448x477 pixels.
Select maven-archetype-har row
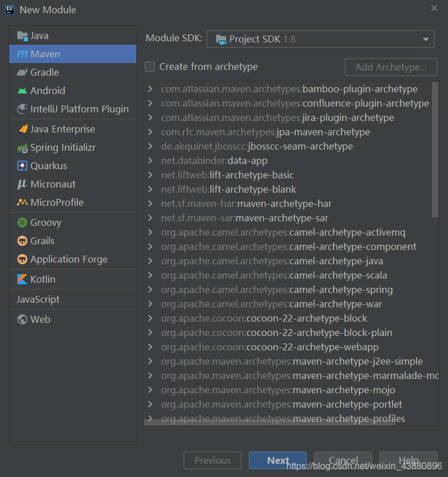[x=291, y=204]
